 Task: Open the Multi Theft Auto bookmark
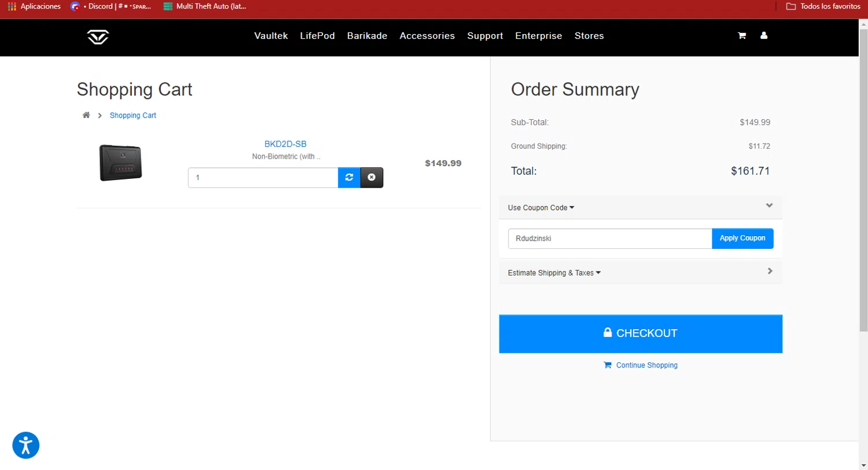tap(205, 6)
